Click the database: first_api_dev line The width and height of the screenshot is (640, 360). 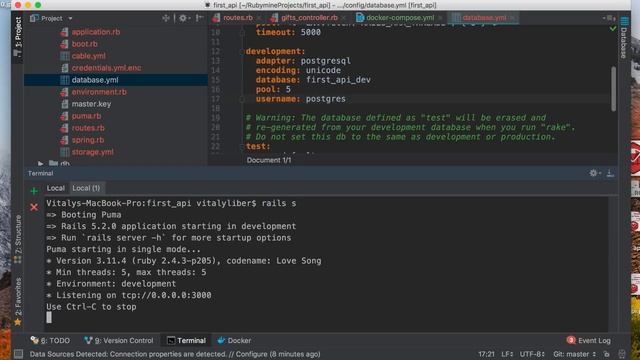tap(313, 80)
